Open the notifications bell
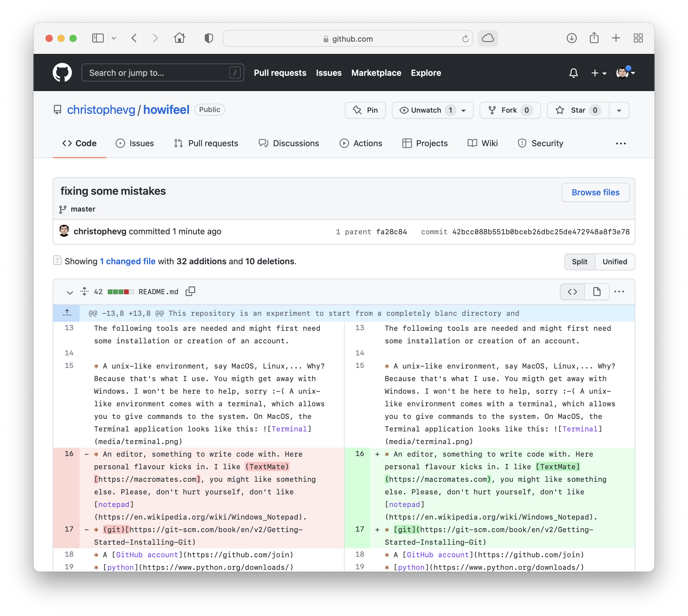Viewport: 688px width, 616px height. coord(573,73)
